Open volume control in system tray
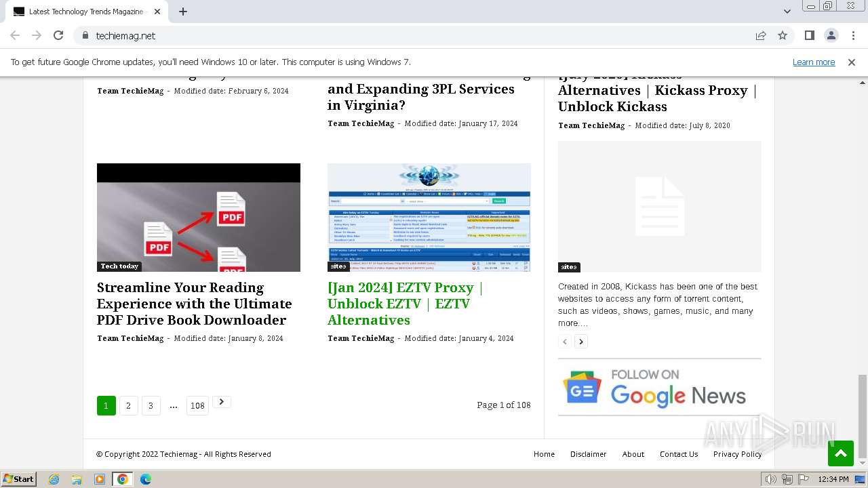 click(x=771, y=479)
